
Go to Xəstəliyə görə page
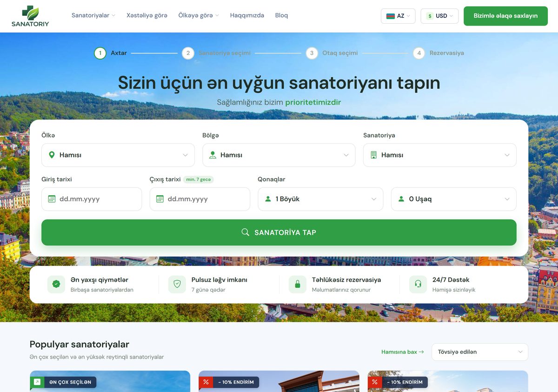(147, 15)
